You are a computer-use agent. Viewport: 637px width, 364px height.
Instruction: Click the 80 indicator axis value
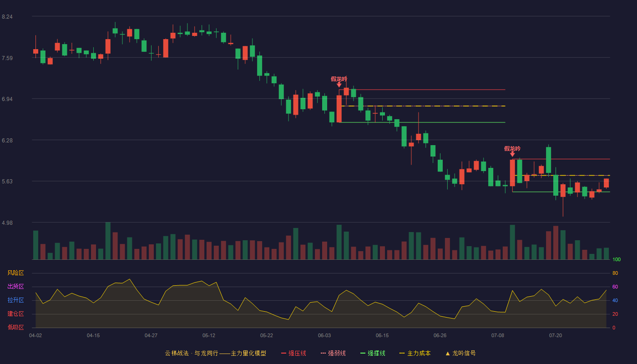pyautogui.click(x=615, y=273)
